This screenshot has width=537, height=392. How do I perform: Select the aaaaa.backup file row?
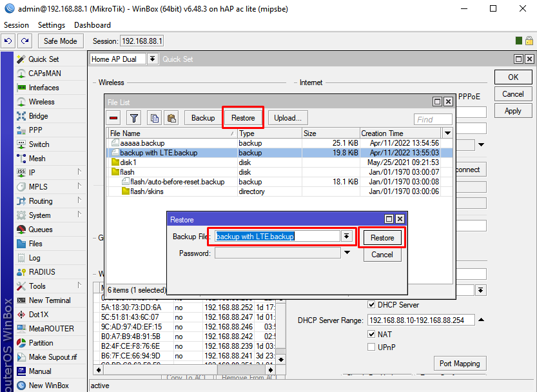pyautogui.click(x=142, y=143)
